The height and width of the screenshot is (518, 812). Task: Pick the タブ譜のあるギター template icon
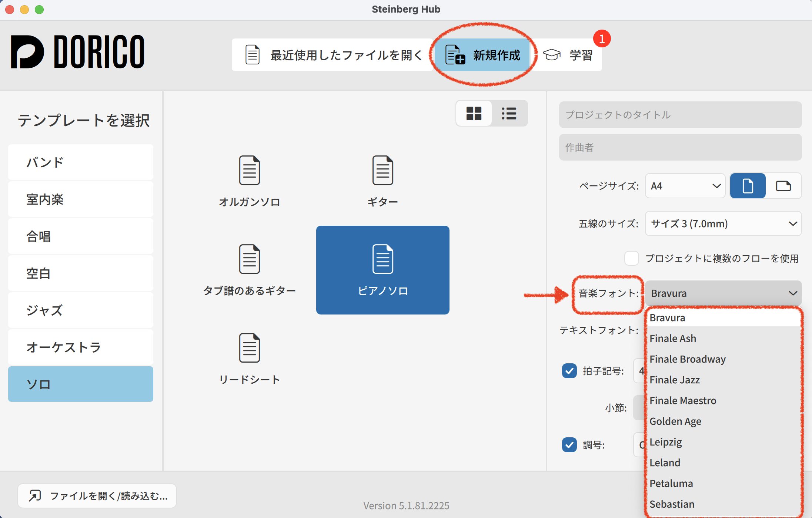[x=249, y=259]
